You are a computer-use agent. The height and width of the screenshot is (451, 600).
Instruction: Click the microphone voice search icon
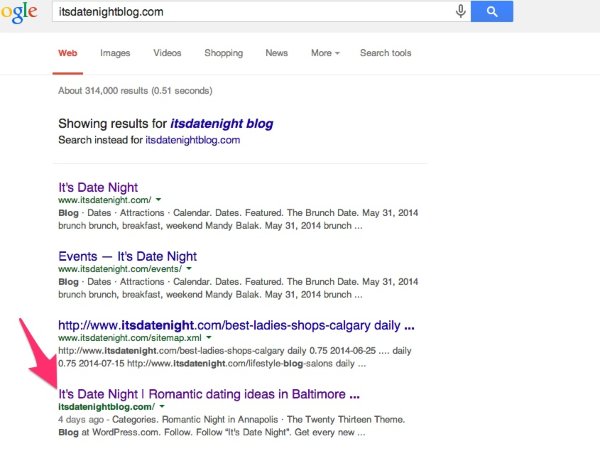[461, 11]
